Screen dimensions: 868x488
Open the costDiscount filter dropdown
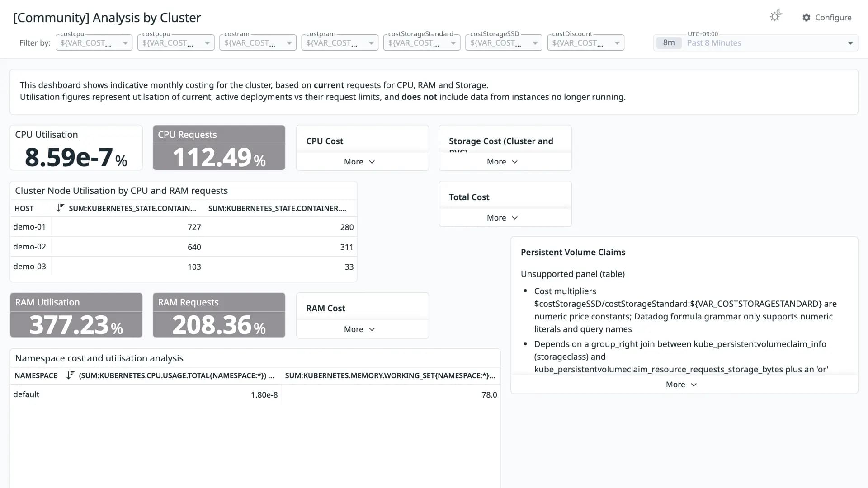click(x=585, y=42)
